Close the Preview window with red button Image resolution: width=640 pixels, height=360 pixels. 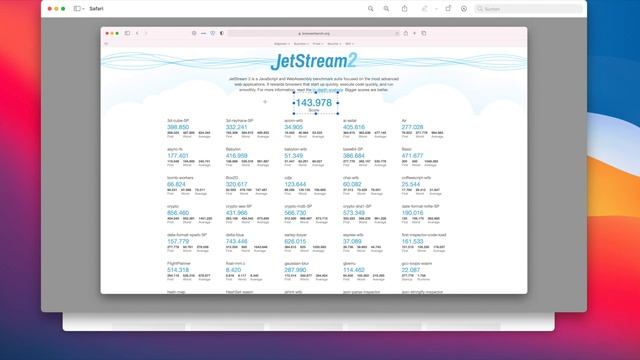(50, 9)
